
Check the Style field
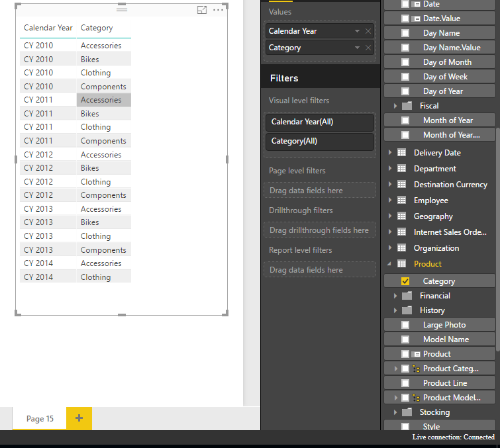(405, 426)
